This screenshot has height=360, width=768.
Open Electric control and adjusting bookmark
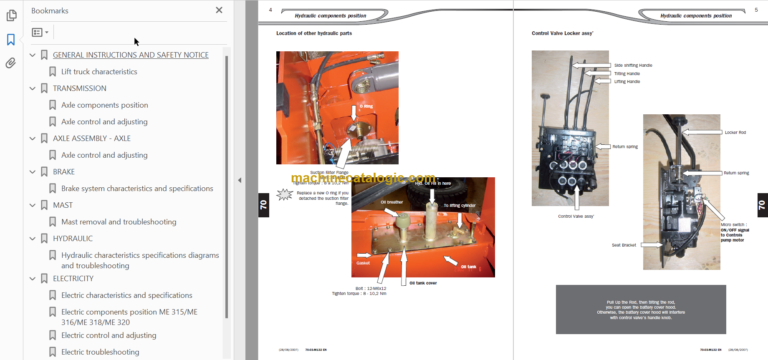109,336
